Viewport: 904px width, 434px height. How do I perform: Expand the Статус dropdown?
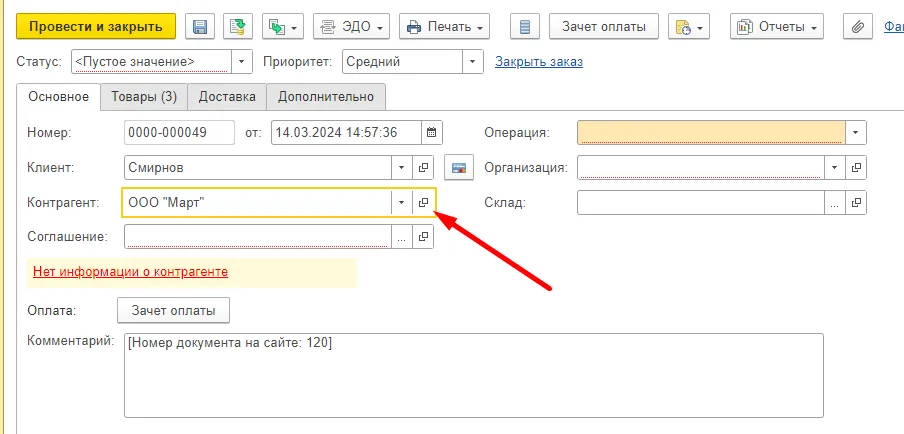(242, 62)
